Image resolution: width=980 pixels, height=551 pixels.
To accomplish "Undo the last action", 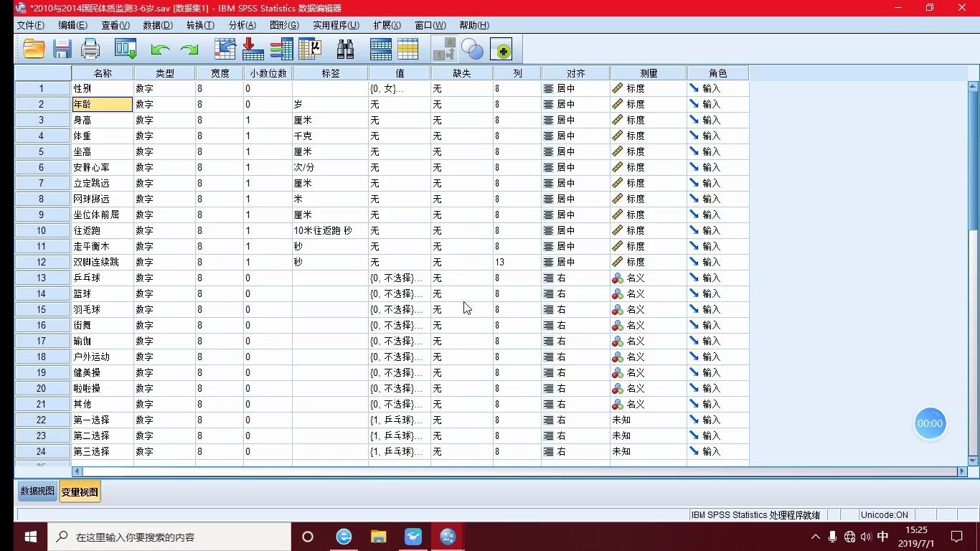I will click(x=160, y=49).
